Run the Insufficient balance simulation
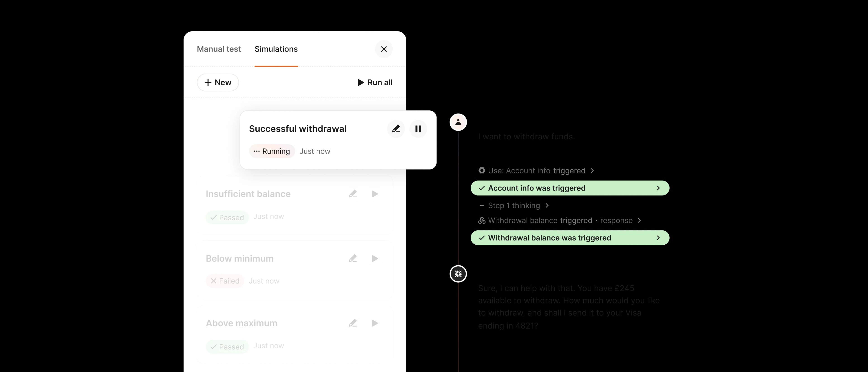 375,194
